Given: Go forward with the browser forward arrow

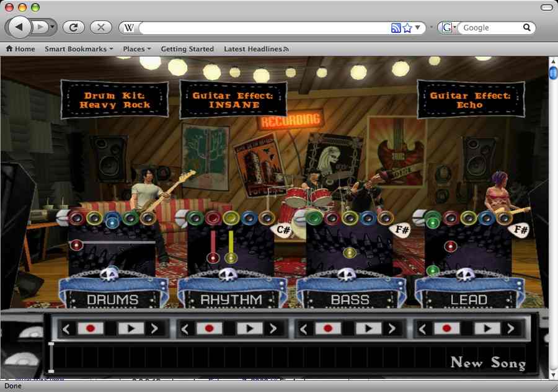Looking at the screenshot, I should coord(40,27).
